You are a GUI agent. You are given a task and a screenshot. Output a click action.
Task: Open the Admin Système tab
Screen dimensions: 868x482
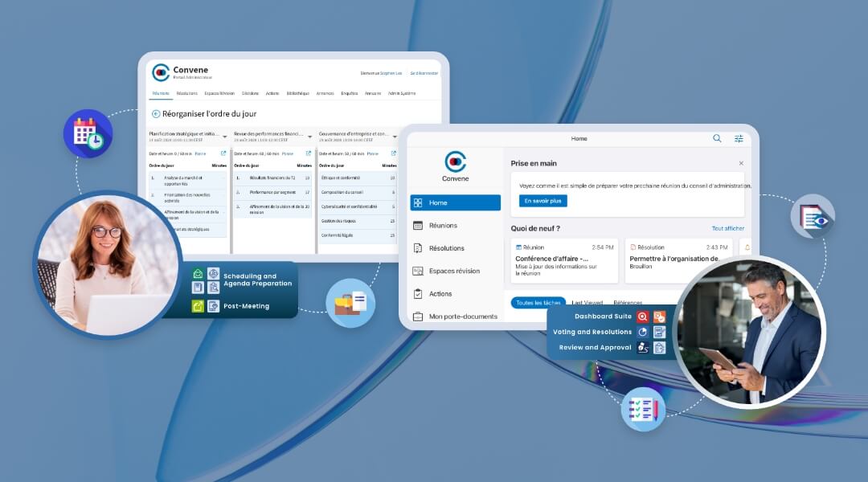click(x=402, y=93)
